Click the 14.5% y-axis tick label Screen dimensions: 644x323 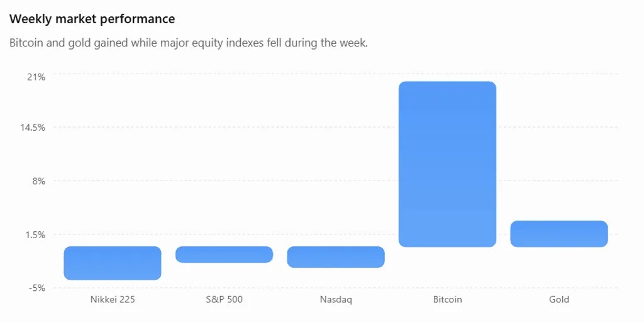[33, 128]
